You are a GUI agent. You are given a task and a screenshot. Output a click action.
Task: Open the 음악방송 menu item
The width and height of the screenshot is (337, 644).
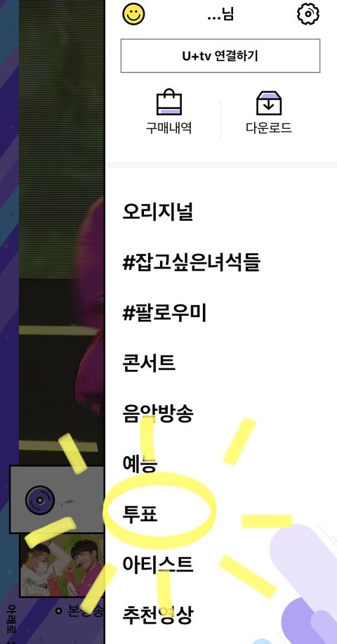(158, 413)
